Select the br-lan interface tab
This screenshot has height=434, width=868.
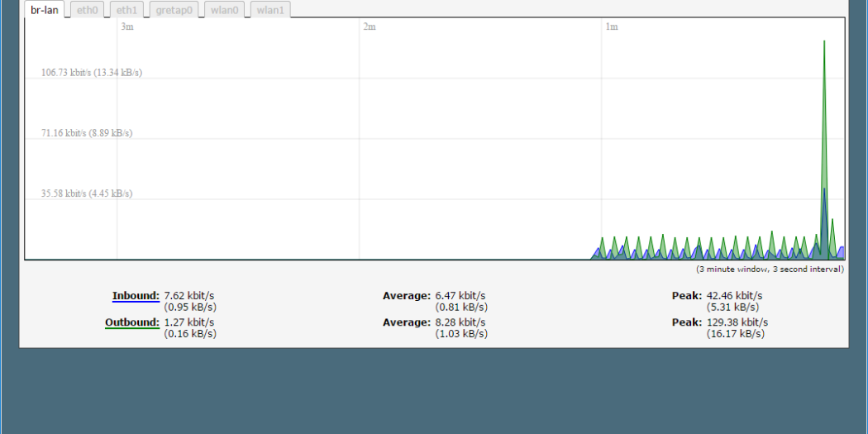coord(45,10)
